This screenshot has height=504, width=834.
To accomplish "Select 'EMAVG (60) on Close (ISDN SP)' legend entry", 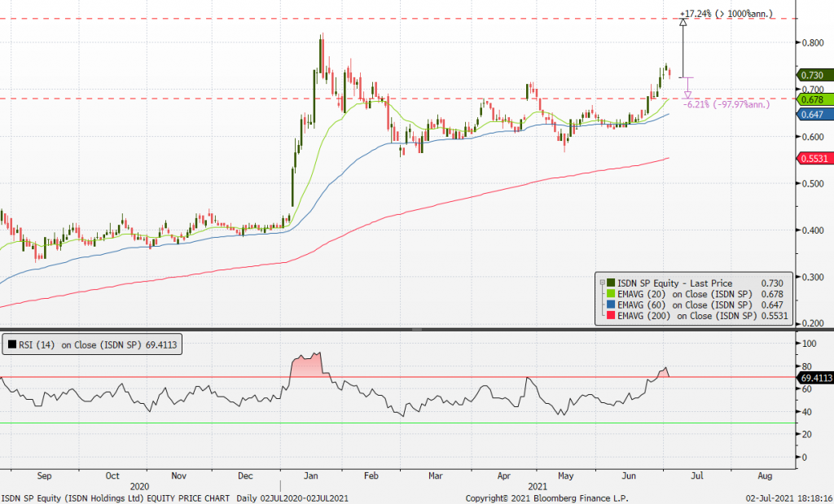I will click(x=684, y=305).
